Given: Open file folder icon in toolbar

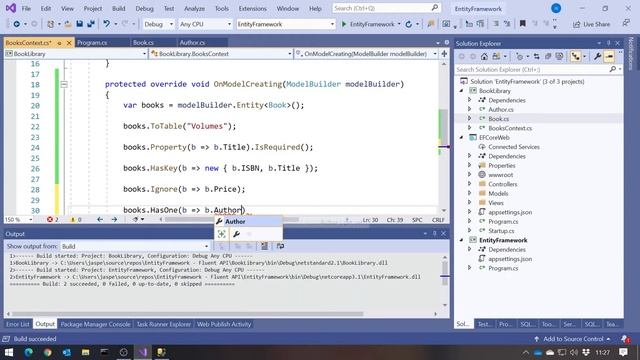Looking at the screenshot, I should pyautogui.click(x=68, y=24).
